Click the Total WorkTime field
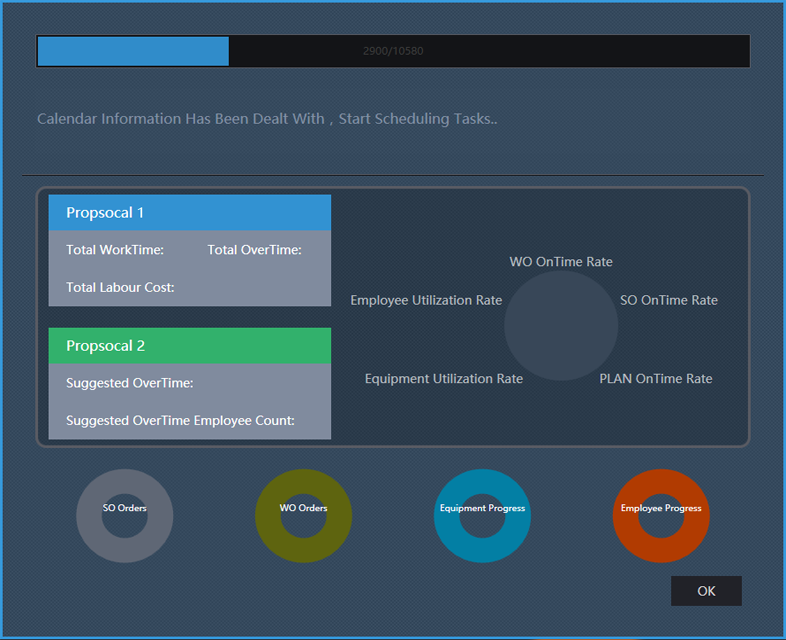The image size is (786, 640). pos(115,250)
